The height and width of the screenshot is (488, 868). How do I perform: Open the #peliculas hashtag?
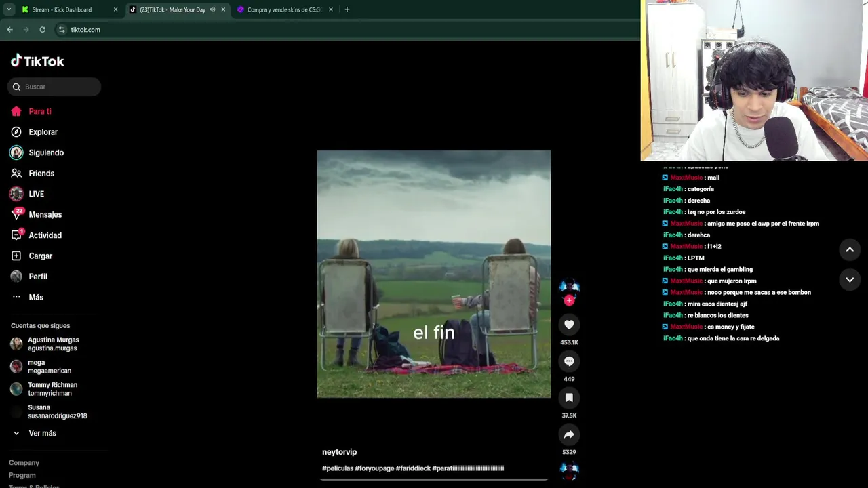point(337,468)
